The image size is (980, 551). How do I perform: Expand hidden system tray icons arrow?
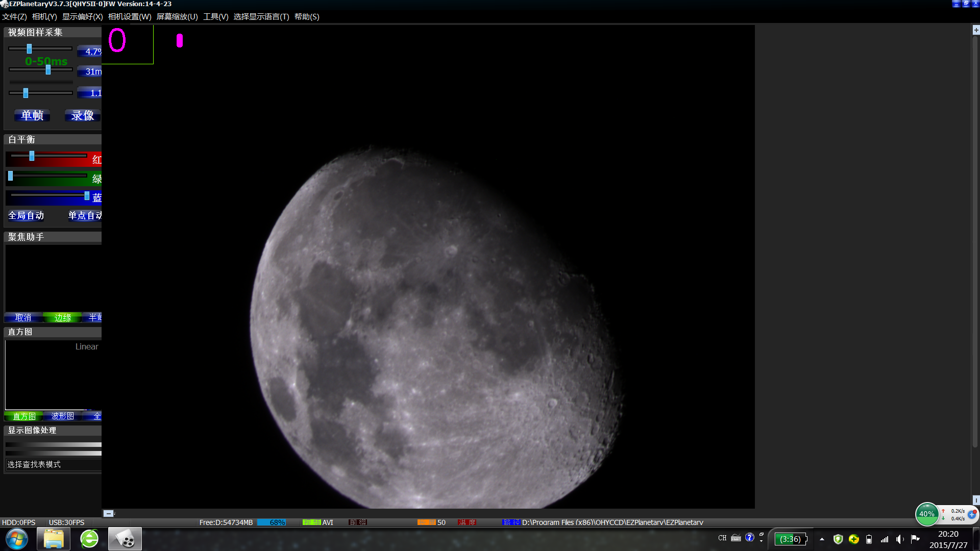[822, 539]
